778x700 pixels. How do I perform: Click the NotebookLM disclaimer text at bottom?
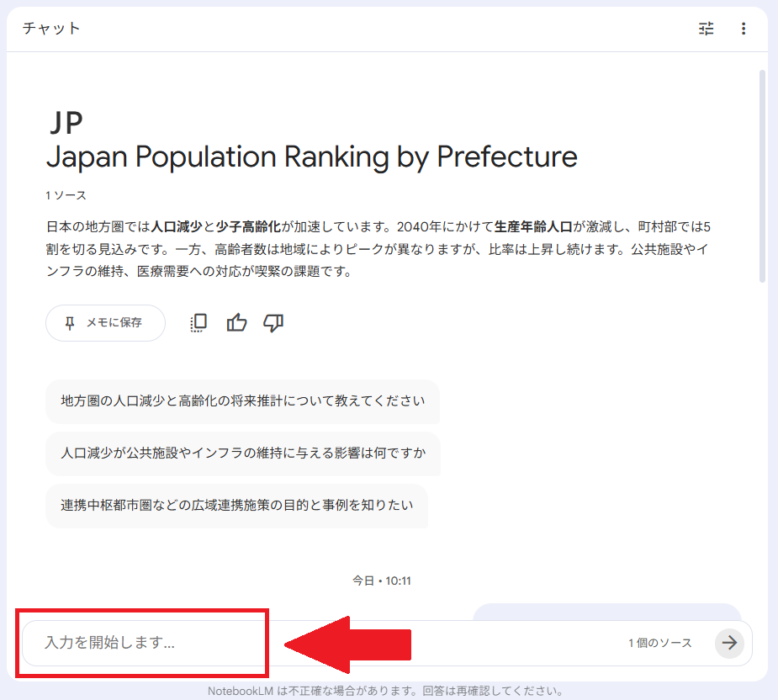click(389, 690)
